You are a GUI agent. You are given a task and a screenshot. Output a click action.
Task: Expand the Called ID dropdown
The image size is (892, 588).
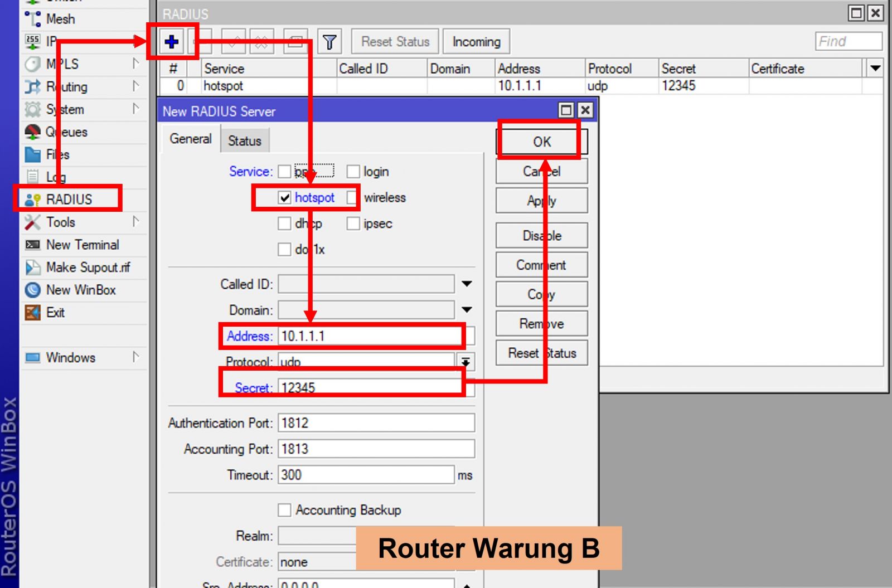[x=466, y=284]
